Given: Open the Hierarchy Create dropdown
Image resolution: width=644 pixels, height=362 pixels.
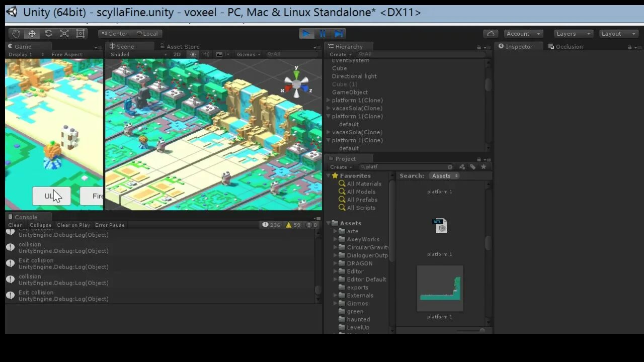Looking at the screenshot, I should [x=341, y=54].
